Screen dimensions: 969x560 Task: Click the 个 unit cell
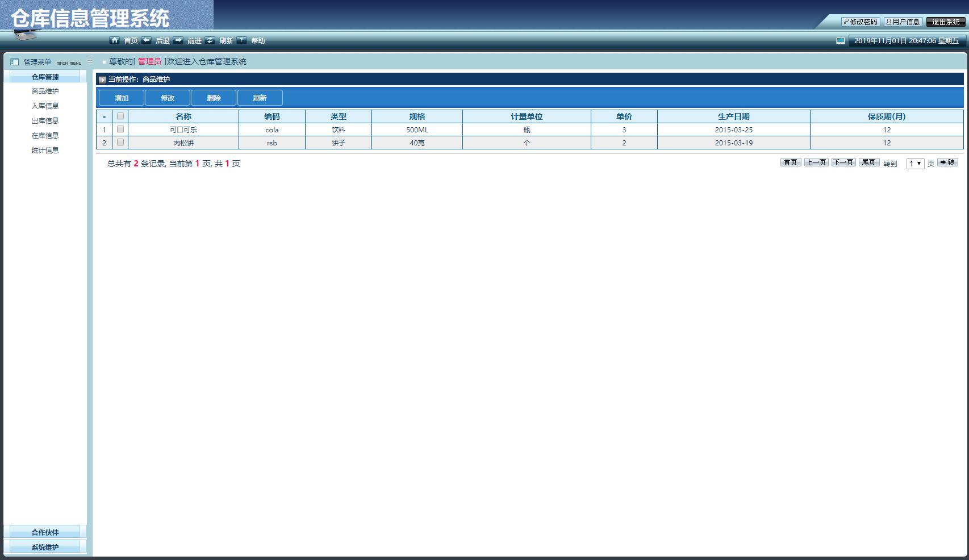pyautogui.click(x=527, y=143)
